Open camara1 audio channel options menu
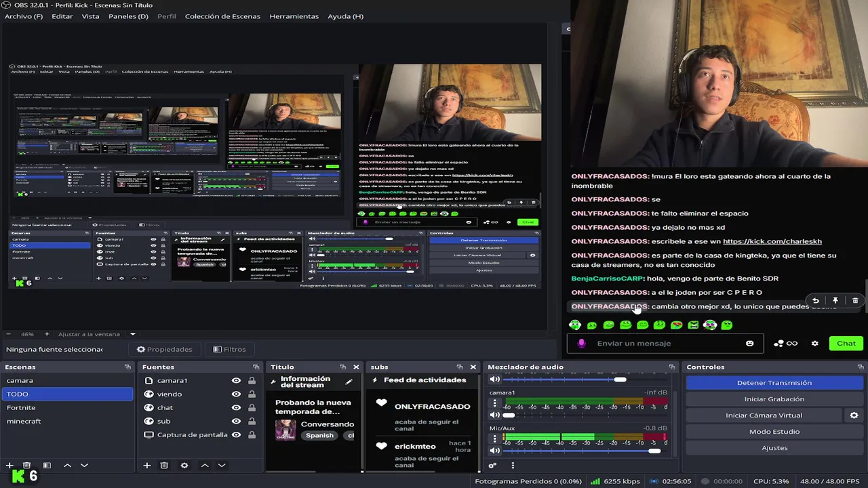The image size is (868, 488). tap(494, 403)
